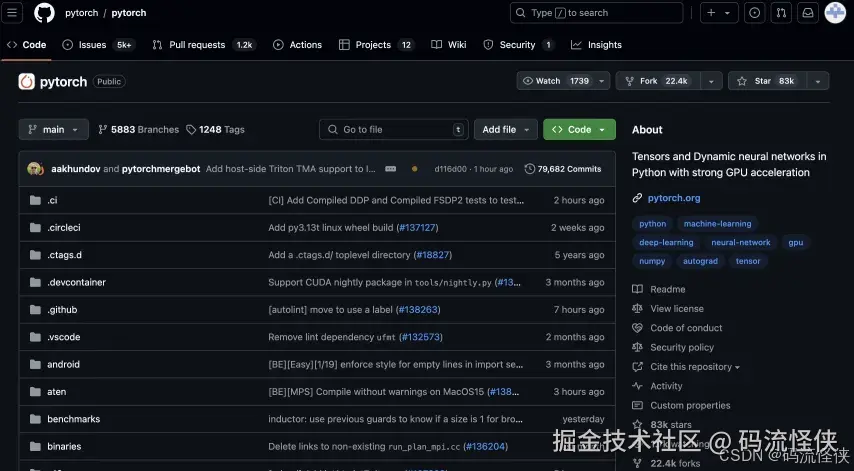854x471 pixels.
Task: Click the PyTorch repository logo
Action: coord(27,82)
